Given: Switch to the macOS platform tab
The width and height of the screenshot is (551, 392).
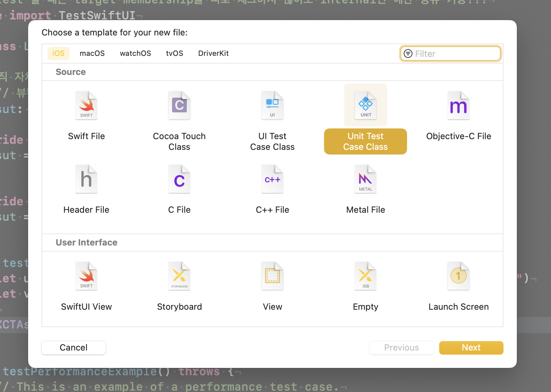Looking at the screenshot, I should point(92,54).
